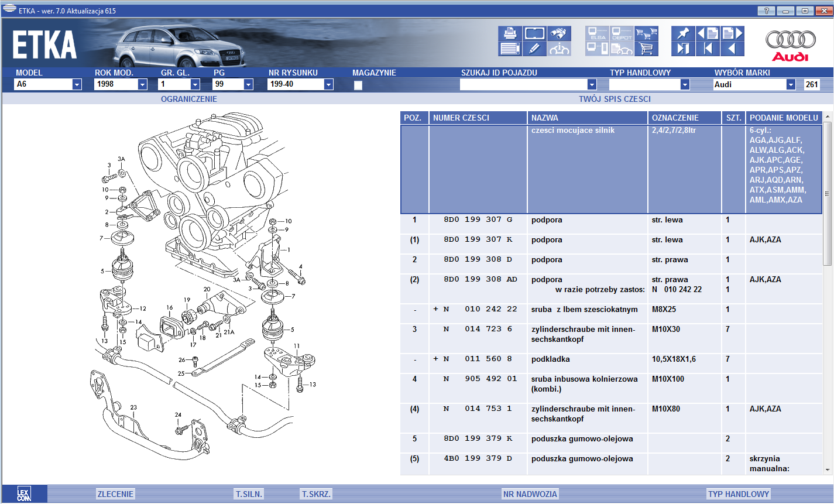Viewport: 834px width, 504px height.
Task: Click the parts list scrollbar thumb
Action: (828, 194)
